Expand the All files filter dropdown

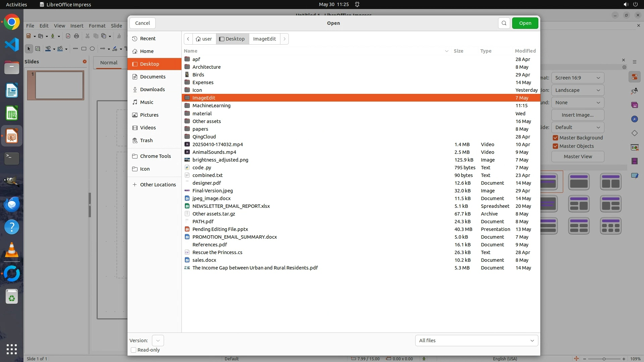476,341
